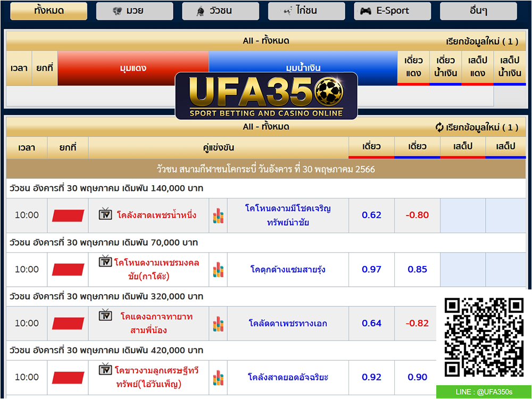Open stats chart icon in โคลังสาดยอดอัจฉริยะ row
Viewport: 532px width, 399px height.
click(218, 377)
